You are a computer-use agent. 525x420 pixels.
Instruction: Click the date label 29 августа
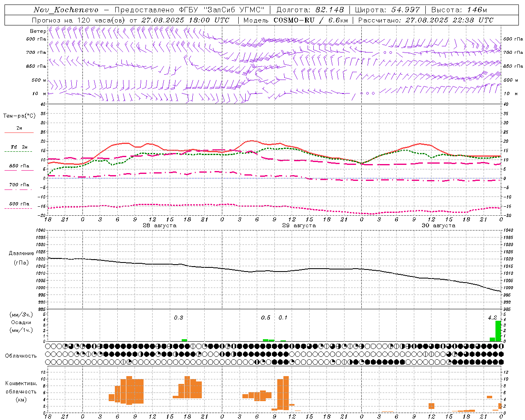[x=299, y=226]
